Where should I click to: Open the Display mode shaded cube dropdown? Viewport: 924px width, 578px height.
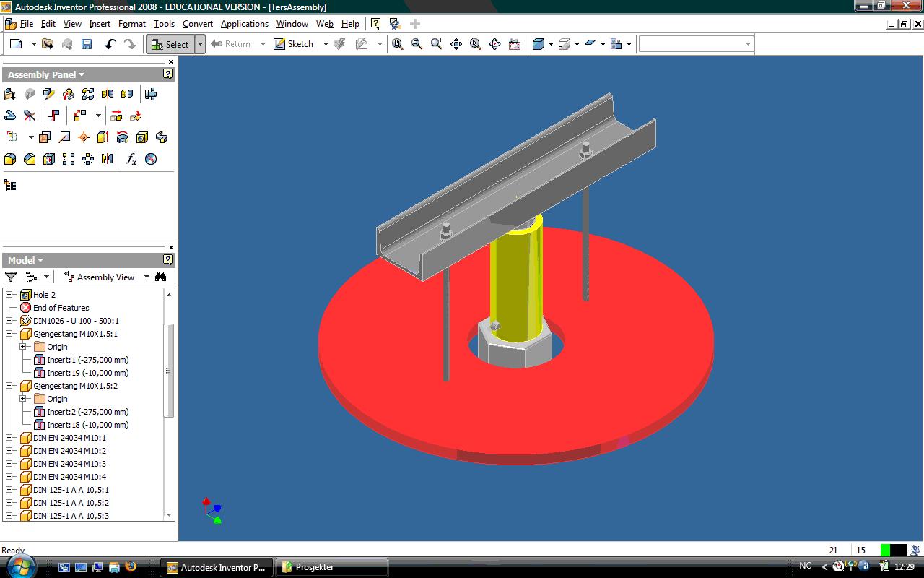pyautogui.click(x=551, y=44)
